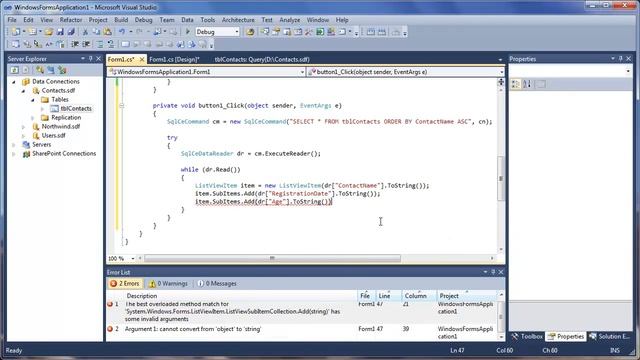Click the New Project toolbar icon
Image resolution: width=640 pixels, height=360 pixels.
coord(16,32)
